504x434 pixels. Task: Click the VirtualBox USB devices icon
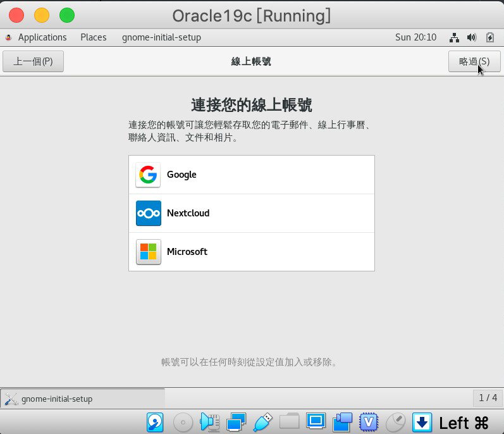262,422
